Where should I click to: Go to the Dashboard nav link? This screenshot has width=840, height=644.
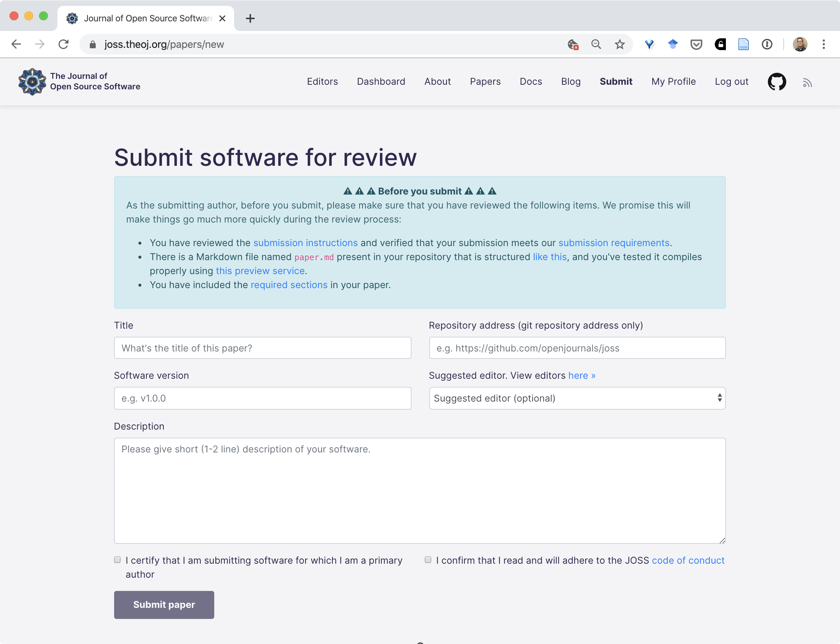(381, 82)
